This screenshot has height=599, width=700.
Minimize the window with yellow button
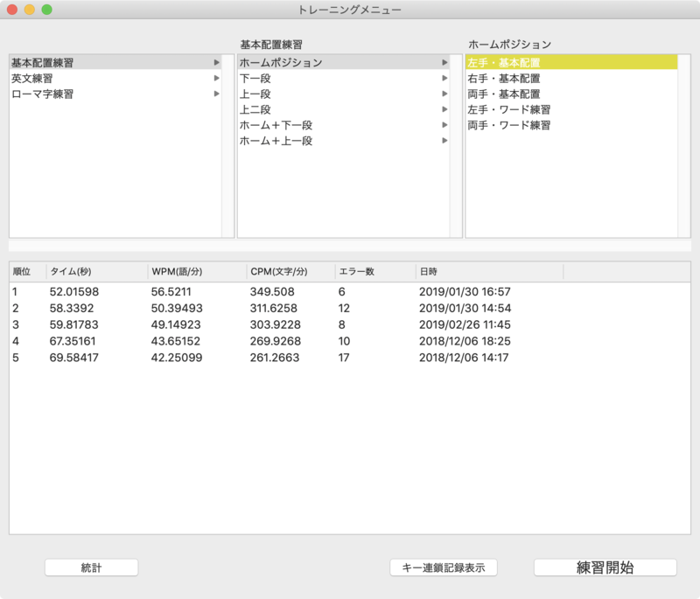point(30,10)
